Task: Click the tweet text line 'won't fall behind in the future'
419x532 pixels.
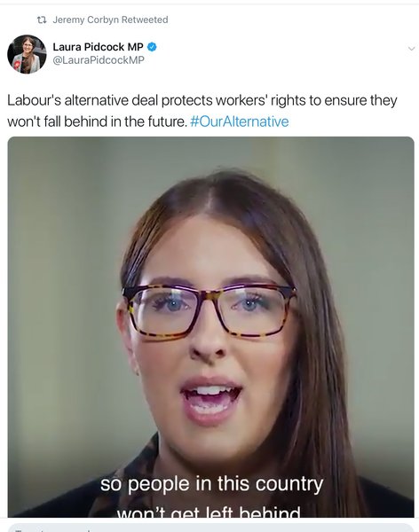Action: (x=97, y=121)
